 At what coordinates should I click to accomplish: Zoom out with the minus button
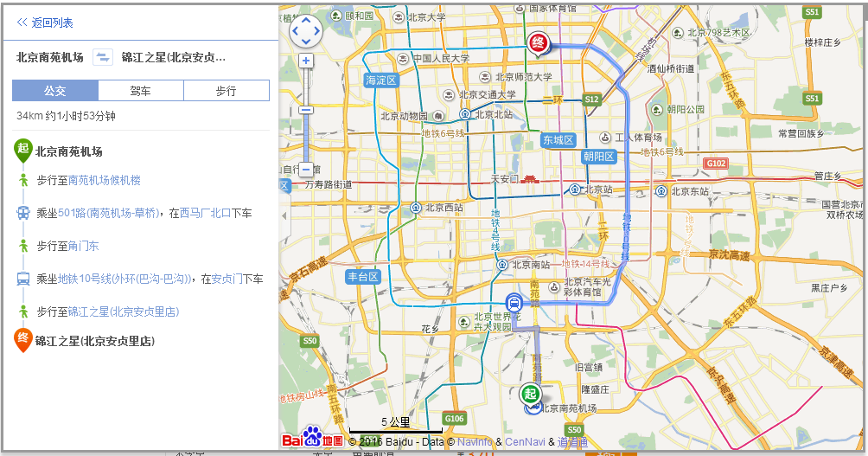point(306,170)
